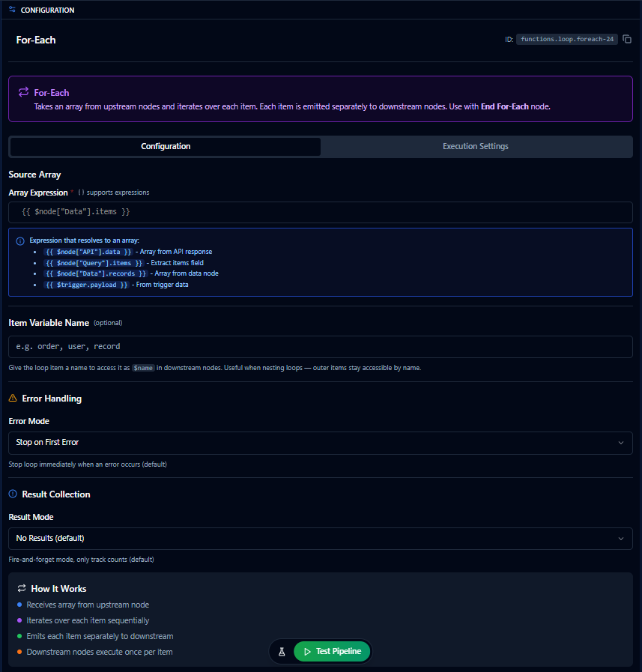Viewport: 642px width, 672px height.
Task: Click the $trigger.payload example snippet
Action: [x=86, y=285]
